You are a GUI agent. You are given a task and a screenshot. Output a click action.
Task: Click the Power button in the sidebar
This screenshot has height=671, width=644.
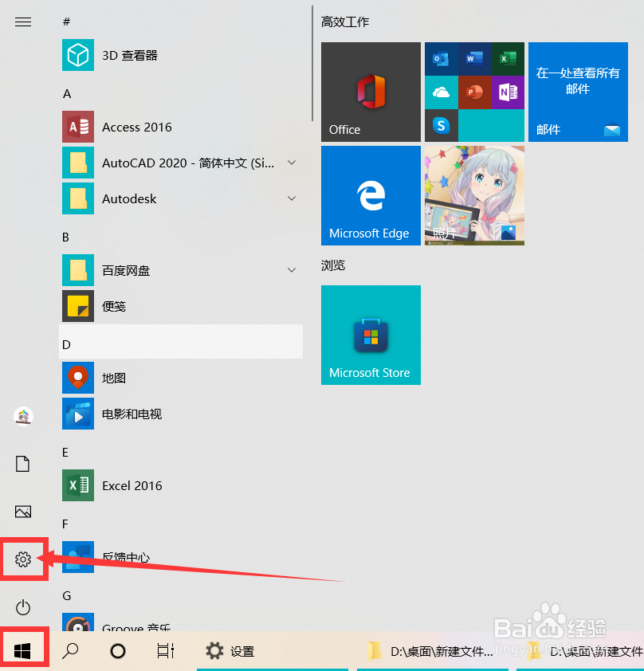[x=23, y=607]
